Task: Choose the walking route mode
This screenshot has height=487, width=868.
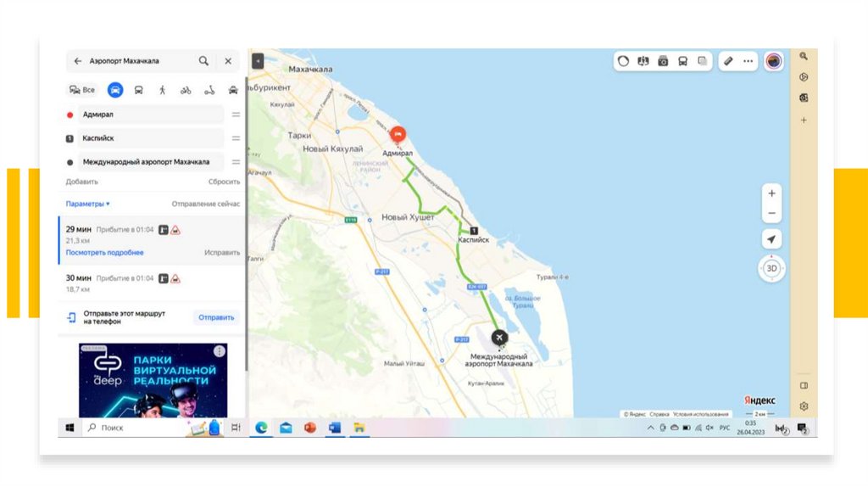Action: pyautogui.click(x=162, y=90)
